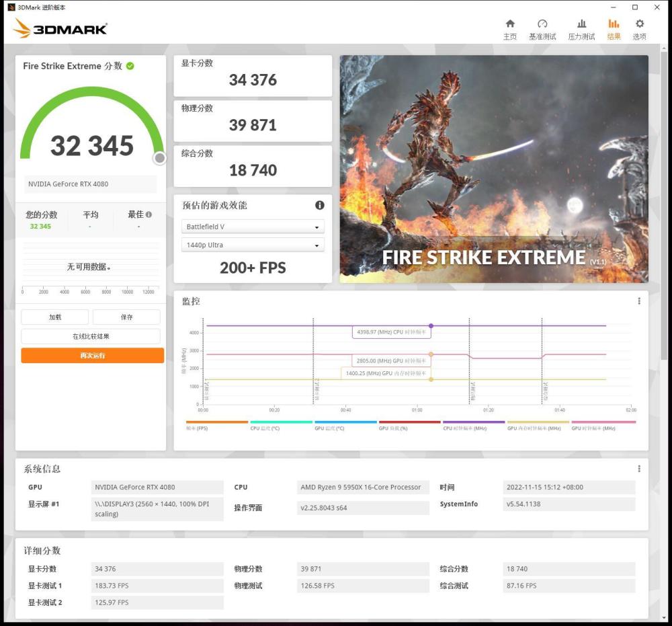Toggle the FPS legend series
This screenshot has width=672, height=626.
(217, 426)
